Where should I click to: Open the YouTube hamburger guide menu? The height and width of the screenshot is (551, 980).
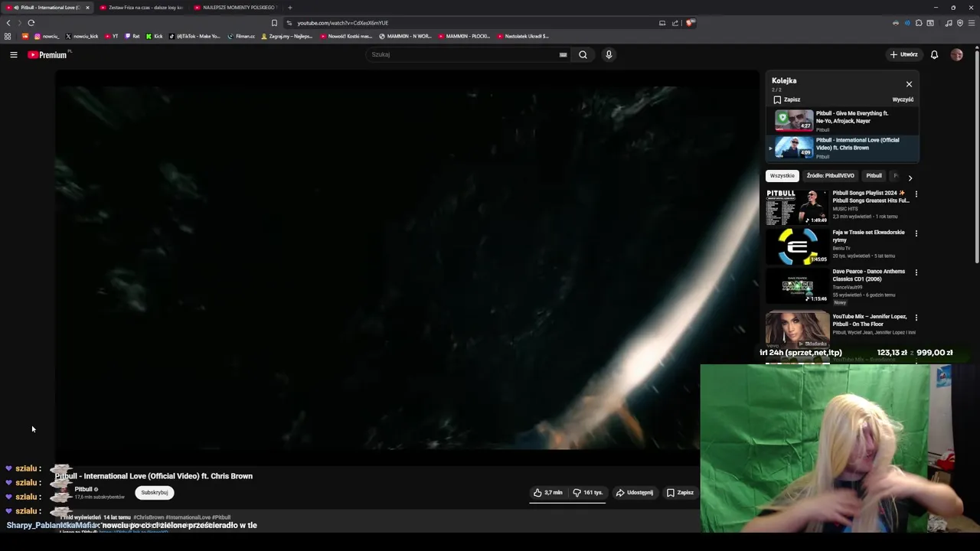pyautogui.click(x=14, y=54)
